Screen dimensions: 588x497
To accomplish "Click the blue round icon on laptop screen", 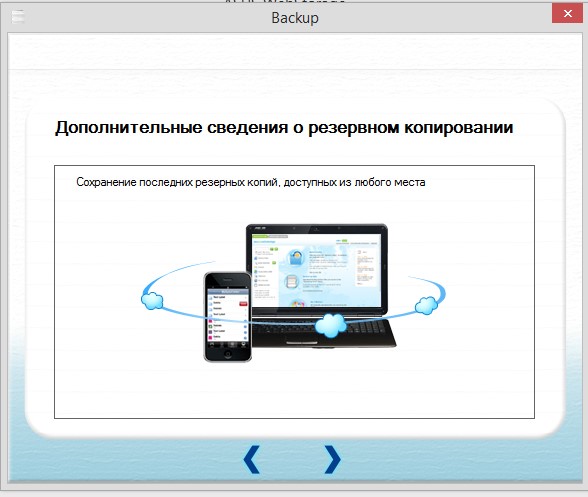I will pos(296,258).
